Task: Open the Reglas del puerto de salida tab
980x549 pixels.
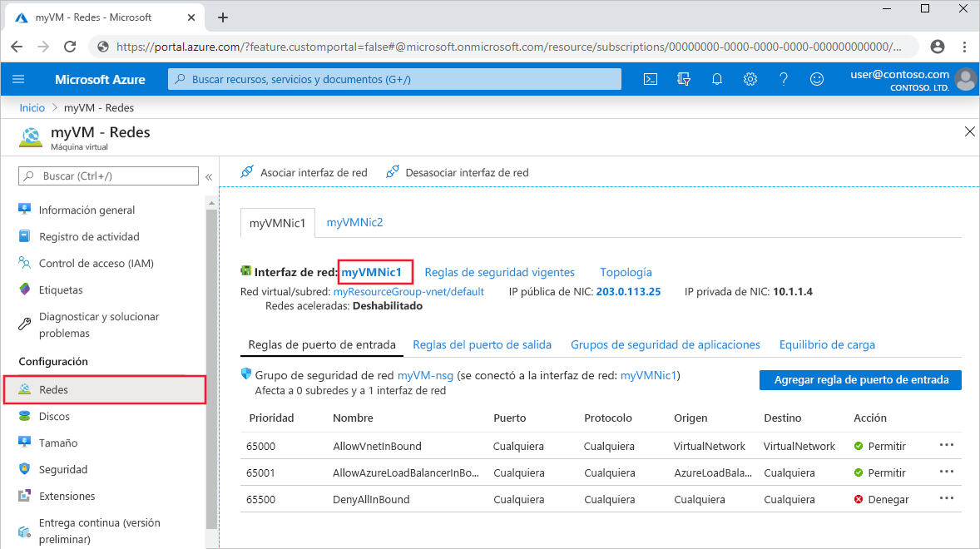Action: (x=483, y=344)
